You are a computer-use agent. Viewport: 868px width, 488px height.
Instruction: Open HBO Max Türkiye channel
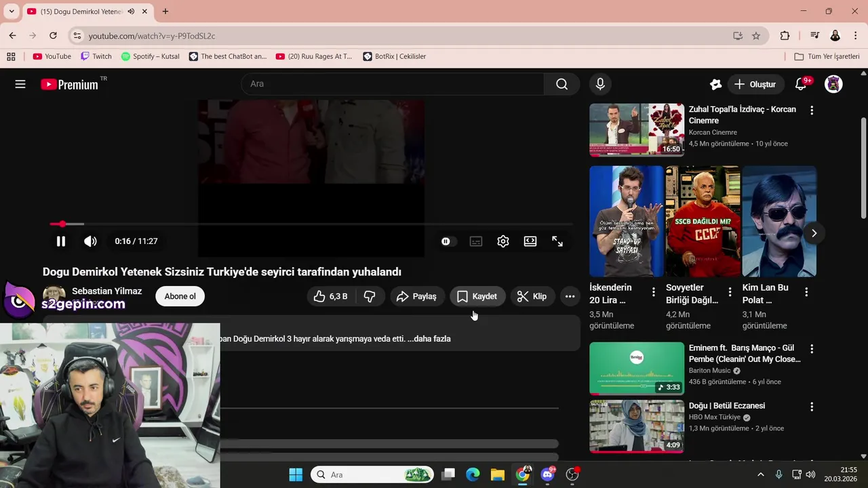click(x=714, y=418)
